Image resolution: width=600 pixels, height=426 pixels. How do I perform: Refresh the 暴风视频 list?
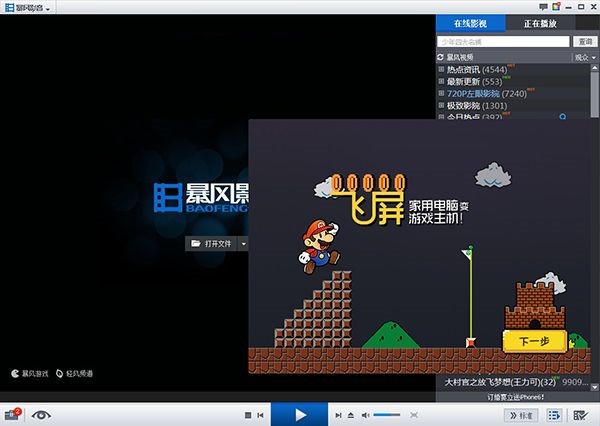(x=440, y=57)
